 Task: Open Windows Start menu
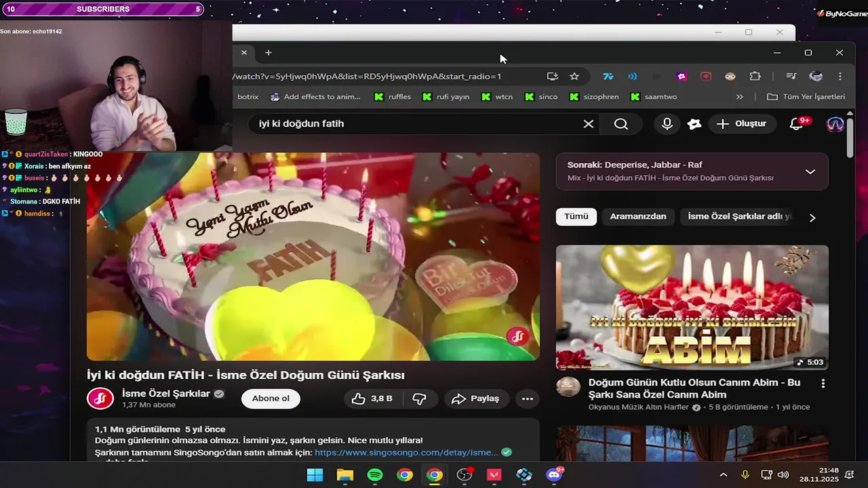(315, 474)
